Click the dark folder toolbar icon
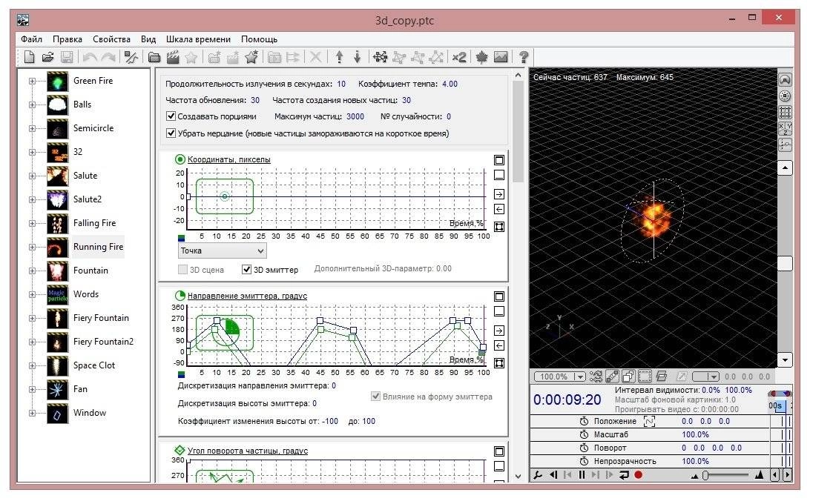This screenshot has height=504, width=813. (154, 57)
